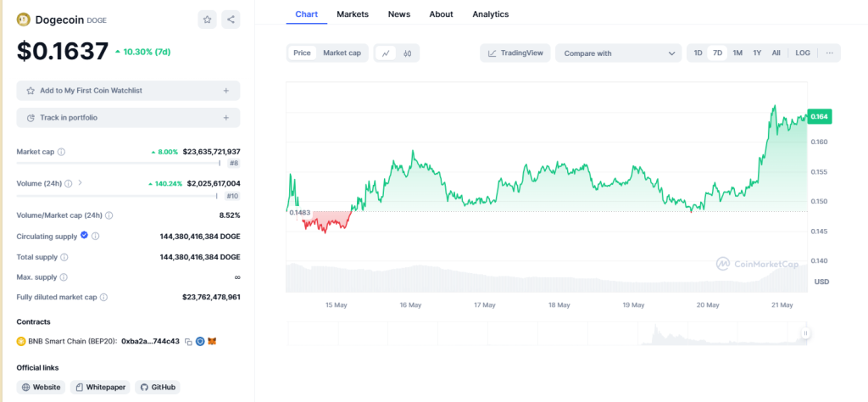Switch to the Markets tab
The height and width of the screenshot is (402, 868).
353,14
